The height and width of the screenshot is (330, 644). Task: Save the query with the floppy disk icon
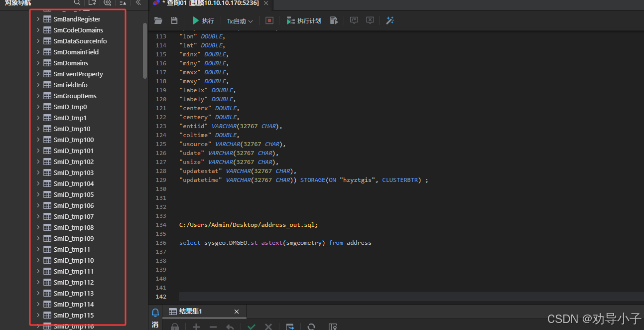(x=174, y=20)
